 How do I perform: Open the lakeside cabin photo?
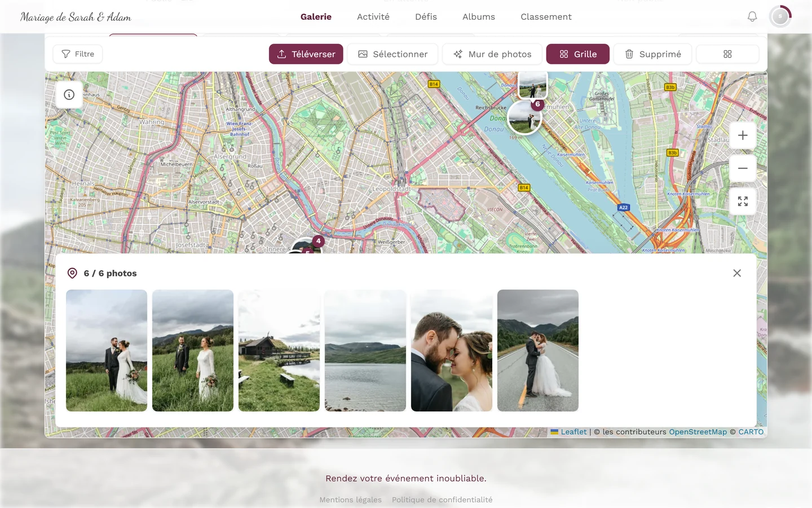279,351
